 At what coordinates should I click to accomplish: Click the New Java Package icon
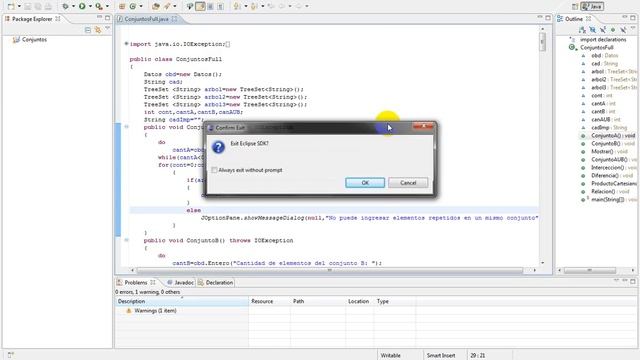click(x=122, y=6)
